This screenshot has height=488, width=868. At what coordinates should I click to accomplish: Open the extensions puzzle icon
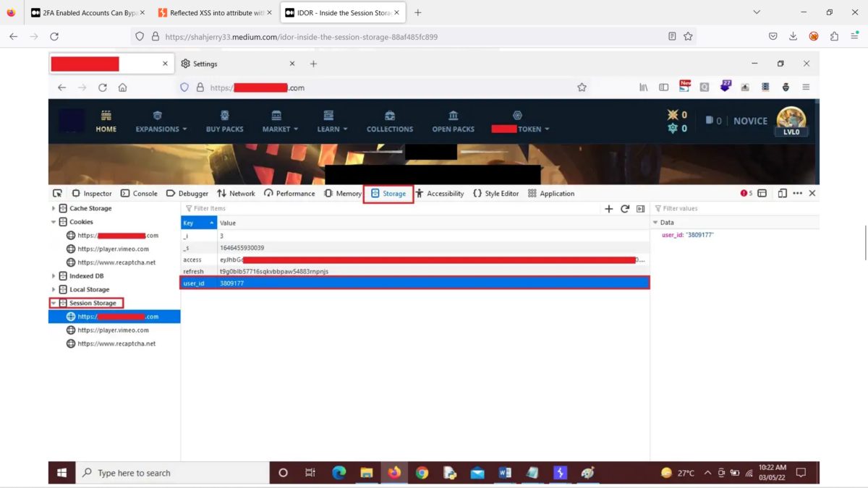(x=834, y=36)
